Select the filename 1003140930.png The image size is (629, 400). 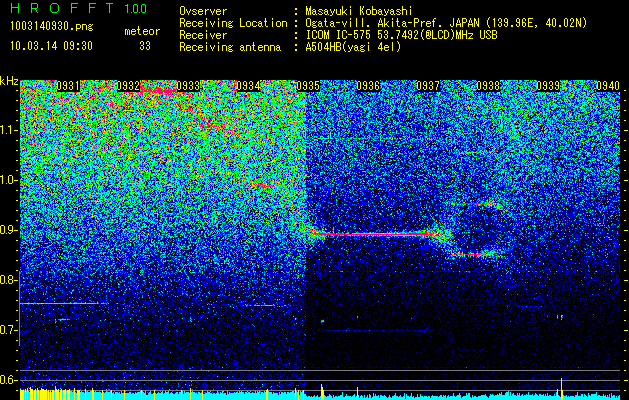[x=52, y=27]
